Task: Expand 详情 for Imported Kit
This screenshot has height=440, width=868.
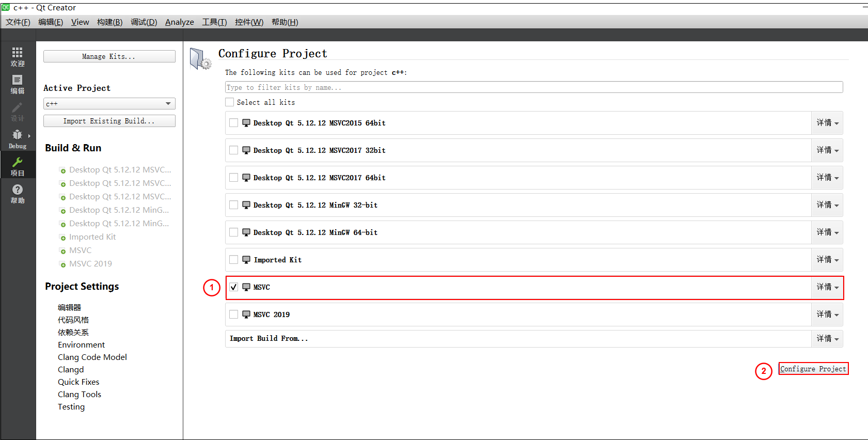Action: (827, 260)
